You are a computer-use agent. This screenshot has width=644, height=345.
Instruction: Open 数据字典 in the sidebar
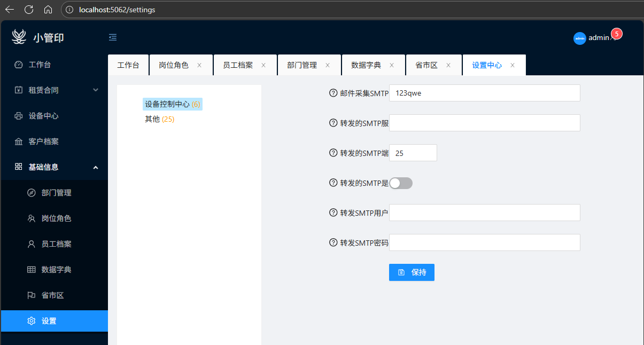click(x=54, y=270)
